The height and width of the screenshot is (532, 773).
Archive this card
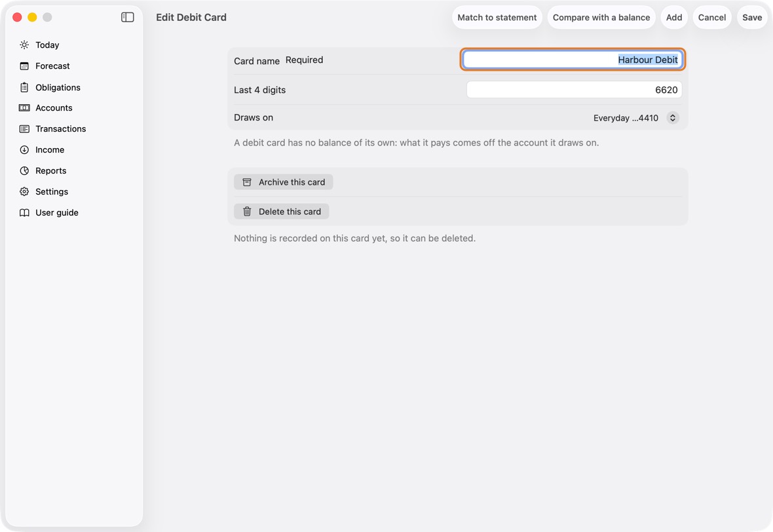click(x=284, y=182)
